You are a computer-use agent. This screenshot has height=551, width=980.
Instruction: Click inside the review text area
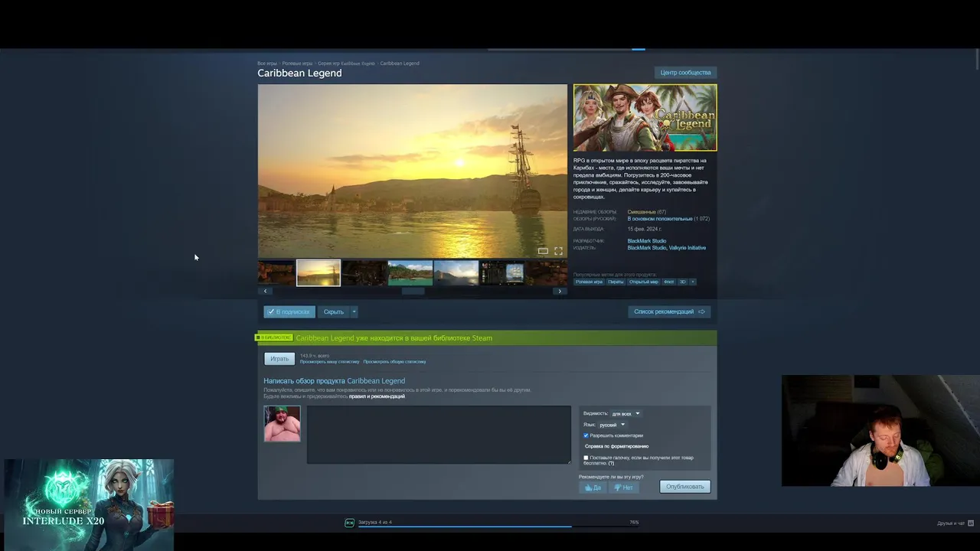click(439, 435)
